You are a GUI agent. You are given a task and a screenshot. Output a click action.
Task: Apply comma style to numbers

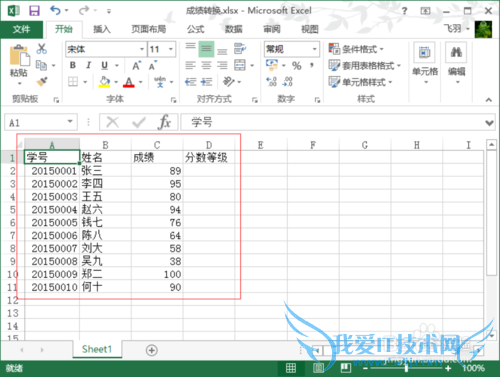pos(312,65)
